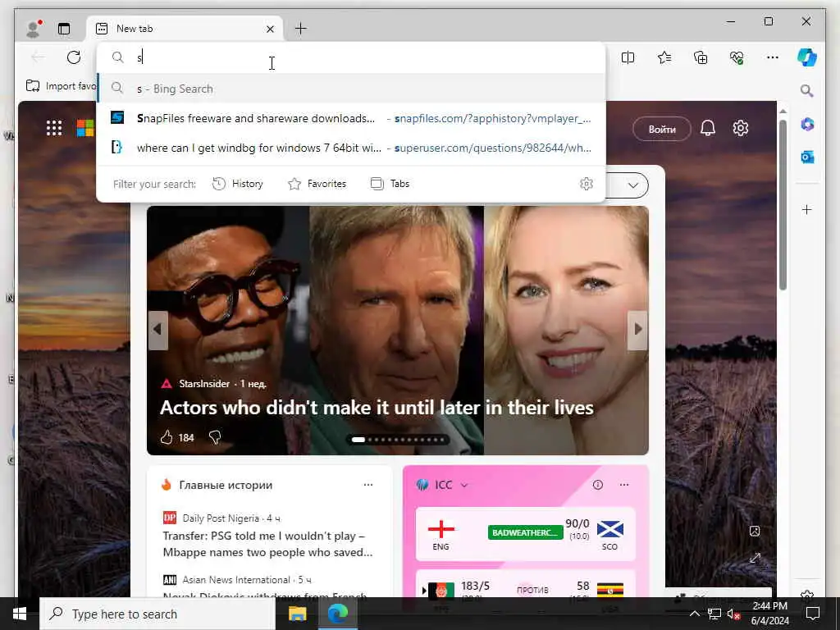The image size is (840, 630).
Task: Open Microsoft 365 sidebar icon
Action: [x=807, y=125]
